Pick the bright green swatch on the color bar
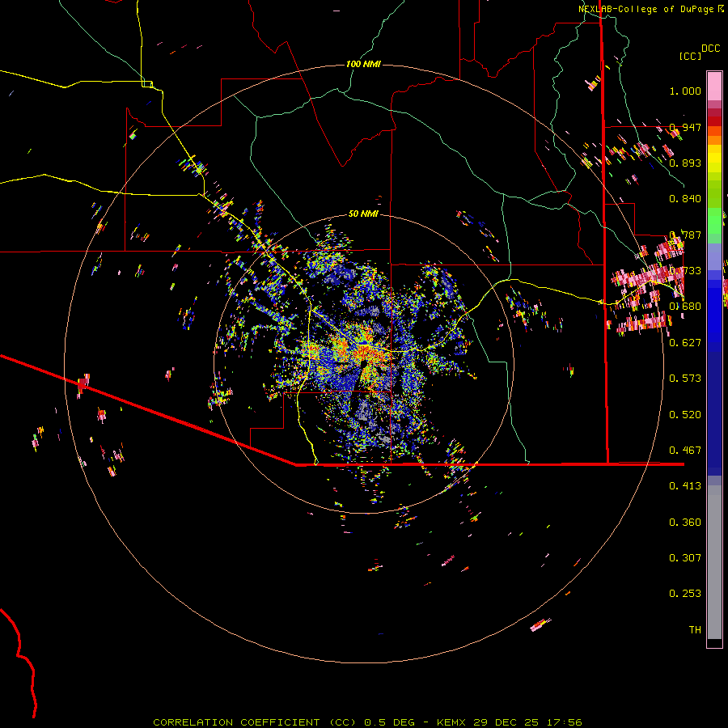 [714, 221]
